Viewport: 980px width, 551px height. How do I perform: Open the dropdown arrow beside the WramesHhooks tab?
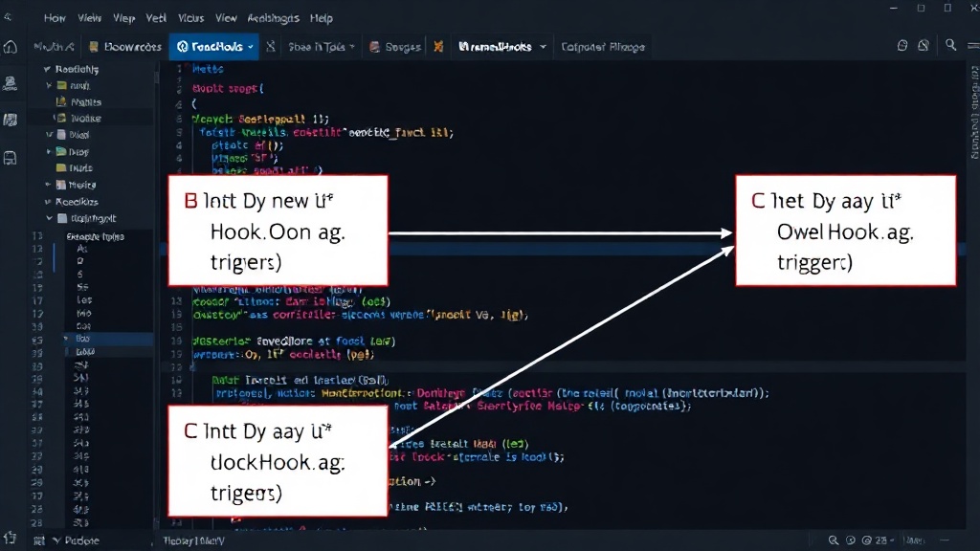(543, 47)
